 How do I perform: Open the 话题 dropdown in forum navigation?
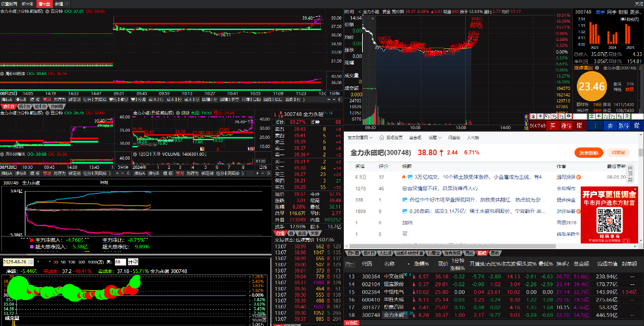(x=435, y=138)
